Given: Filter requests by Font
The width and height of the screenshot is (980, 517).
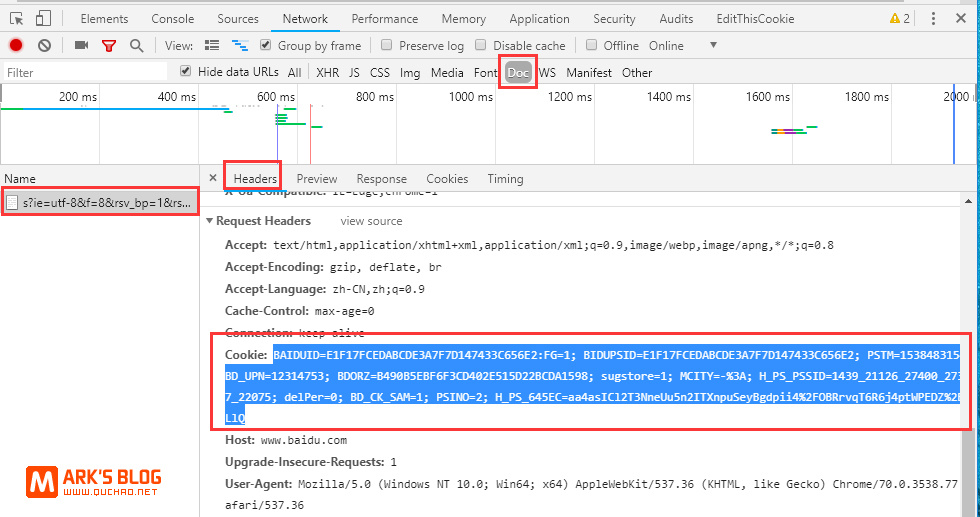Looking at the screenshot, I should [x=485, y=73].
